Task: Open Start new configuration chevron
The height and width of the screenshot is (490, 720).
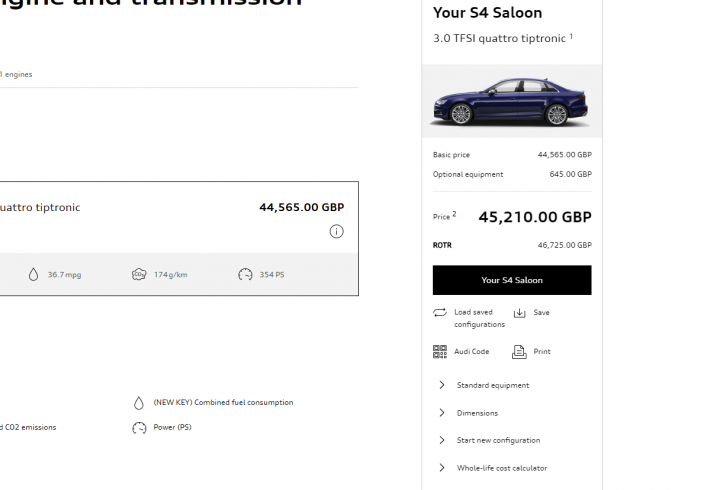Action: tap(442, 440)
